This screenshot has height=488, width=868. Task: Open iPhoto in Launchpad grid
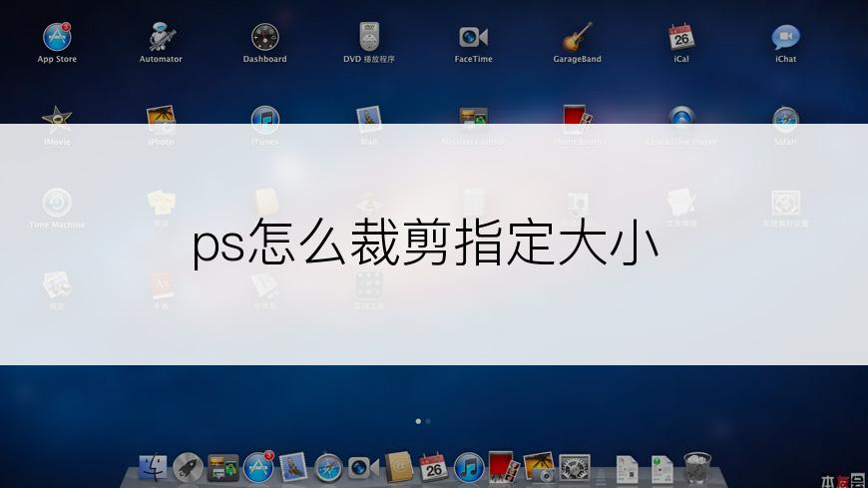pos(161,119)
